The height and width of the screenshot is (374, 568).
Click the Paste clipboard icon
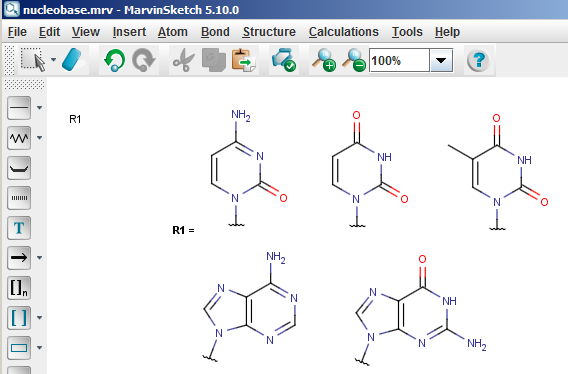[244, 60]
